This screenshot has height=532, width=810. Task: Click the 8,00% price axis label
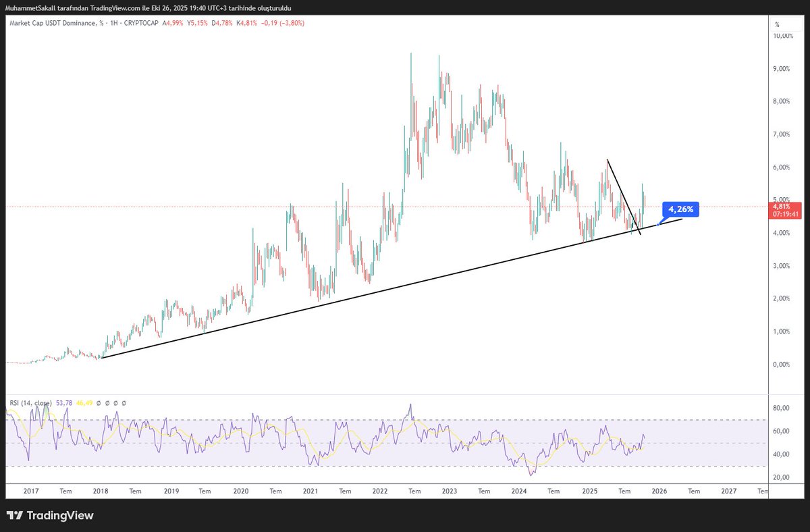click(x=782, y=102)
